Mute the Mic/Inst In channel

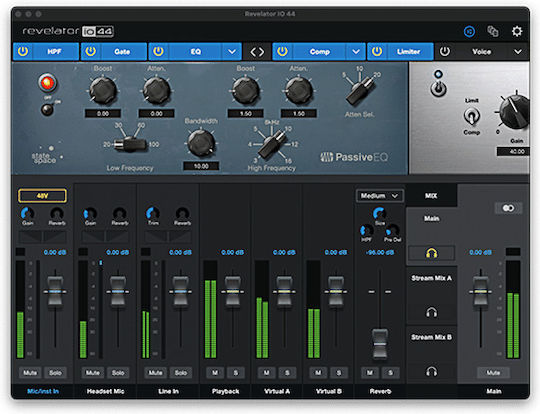pos(30,372)
